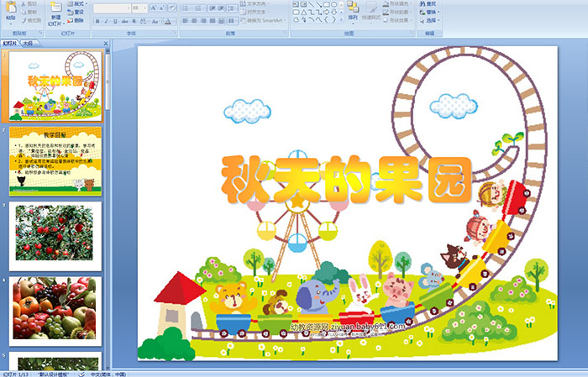This screenshot has width=588, height=377.
Task: Click the Replace (替换) icon
Action: coord(428,13)
